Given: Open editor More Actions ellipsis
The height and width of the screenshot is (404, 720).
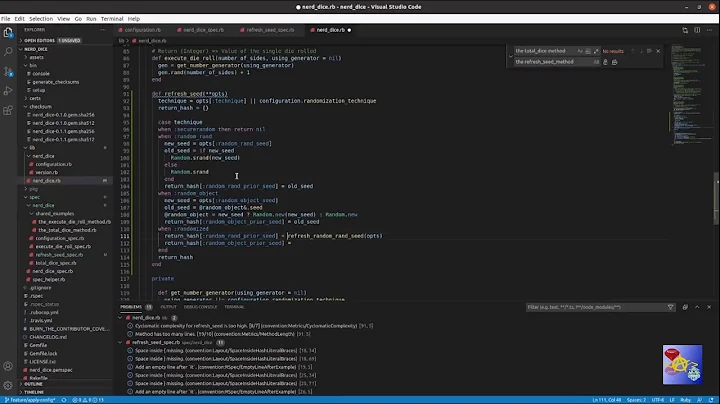Looking at the screenshot, I should click(709, 30).
